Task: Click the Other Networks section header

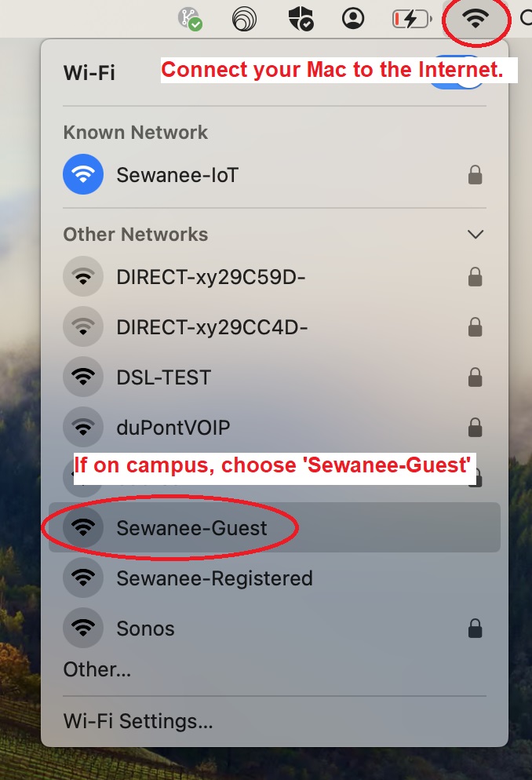Action: point(136,235)
